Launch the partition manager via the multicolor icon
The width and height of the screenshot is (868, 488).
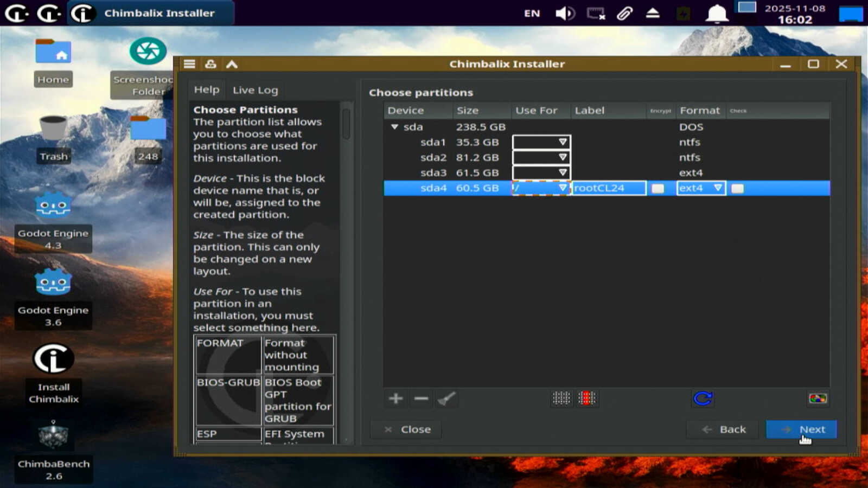coord(818,399)
